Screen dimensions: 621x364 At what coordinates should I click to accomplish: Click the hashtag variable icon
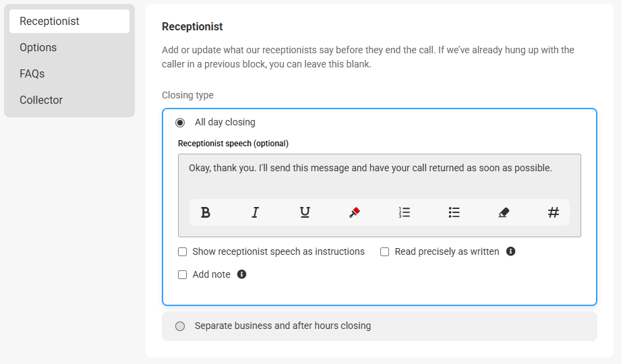pyautogui.click(x=554, y=213)
